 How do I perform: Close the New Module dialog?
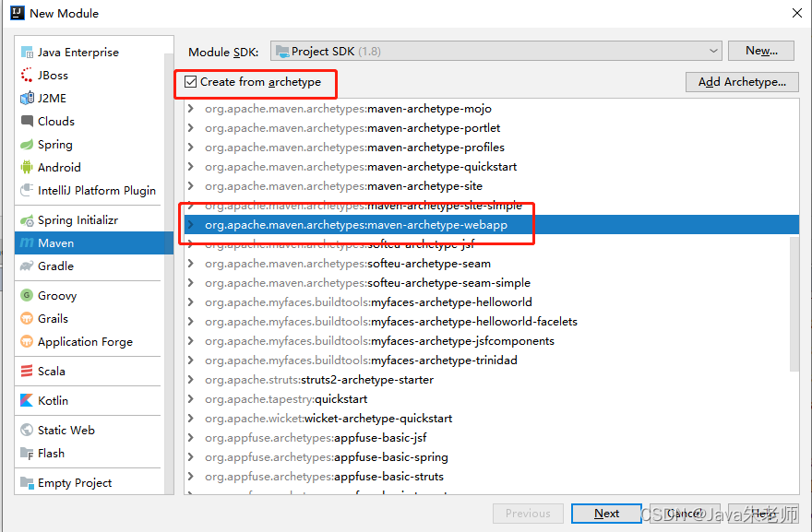coord(797,13)
